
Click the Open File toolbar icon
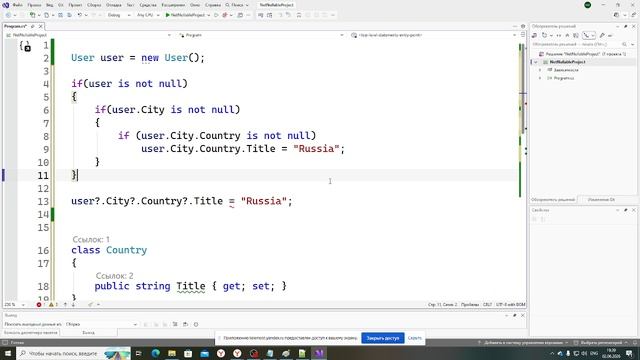click(47, 15)
